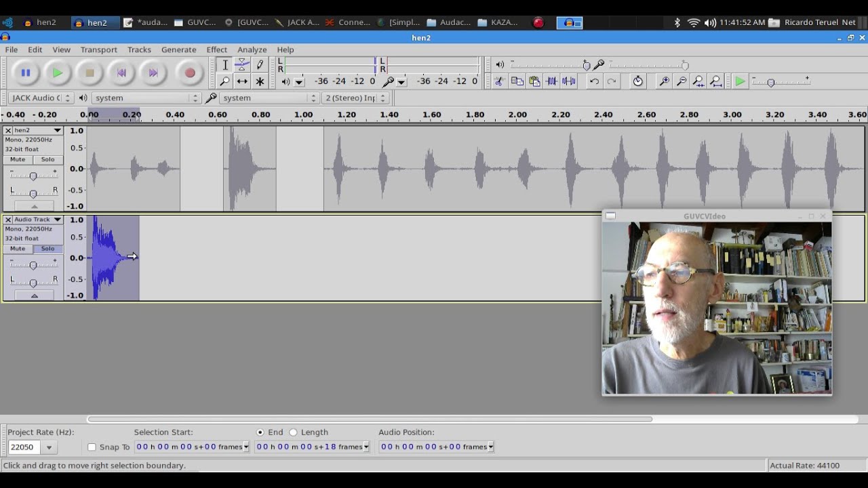The image size is (868, 488).
Task: Open the View menu
Action: click(x=61, y=49)
